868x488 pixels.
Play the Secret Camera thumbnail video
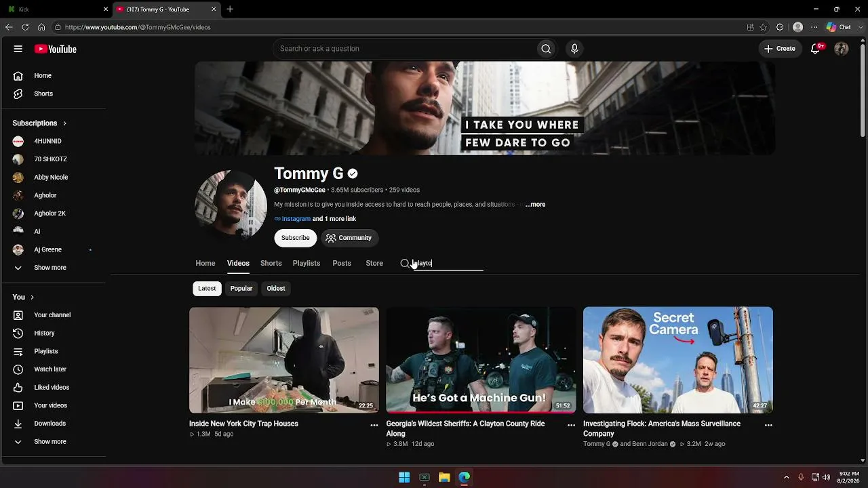click(678, 360)
